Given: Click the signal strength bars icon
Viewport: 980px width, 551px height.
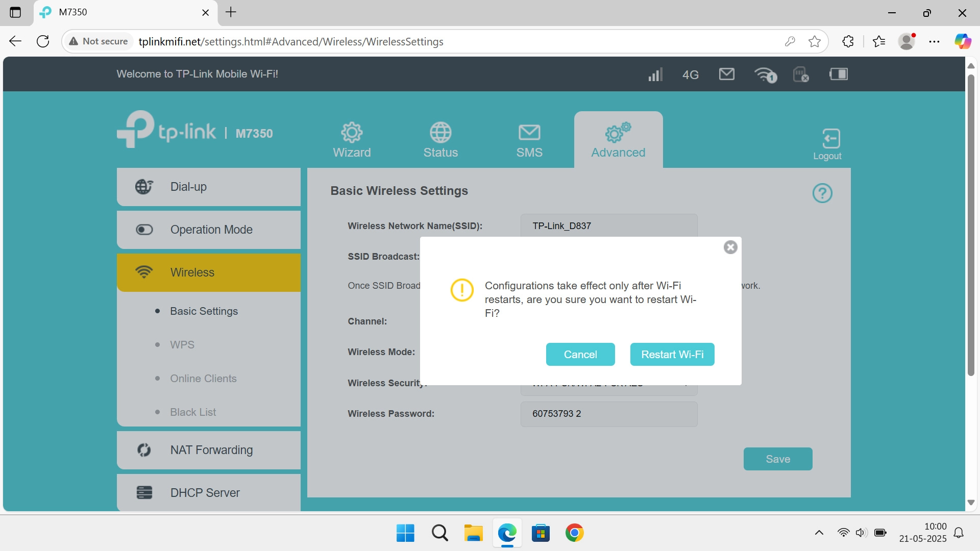Looking at the screenshot, I should coord(655,74).
